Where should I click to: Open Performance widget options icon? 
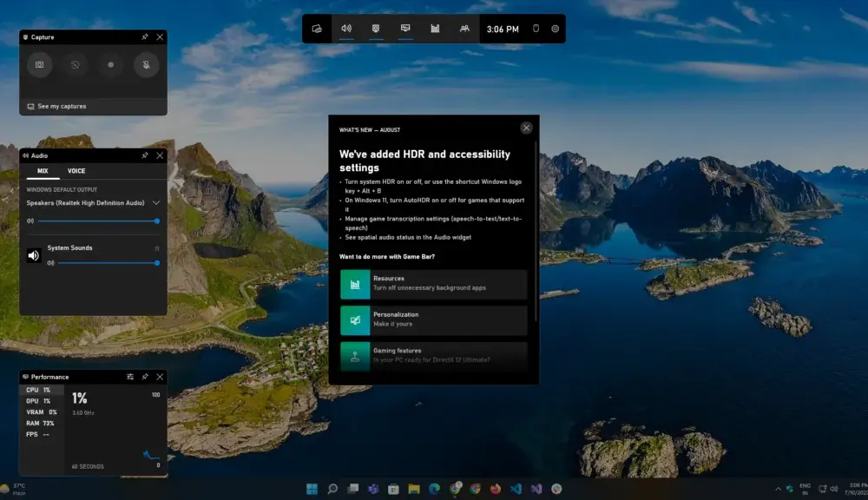130,377
